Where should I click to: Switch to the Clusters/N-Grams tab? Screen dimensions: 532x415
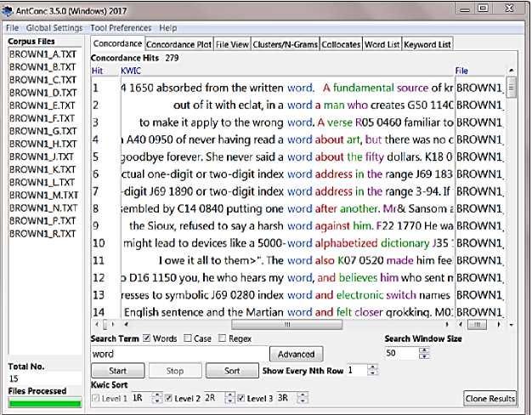285,44
